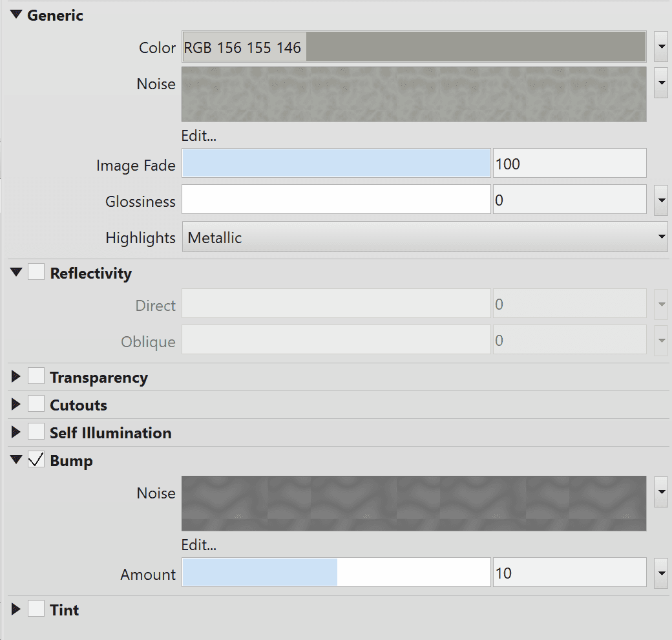This screenshot has height=640, width=672.
Task: Click Edit under the Noise texture
Action: (x=198, y=136)
